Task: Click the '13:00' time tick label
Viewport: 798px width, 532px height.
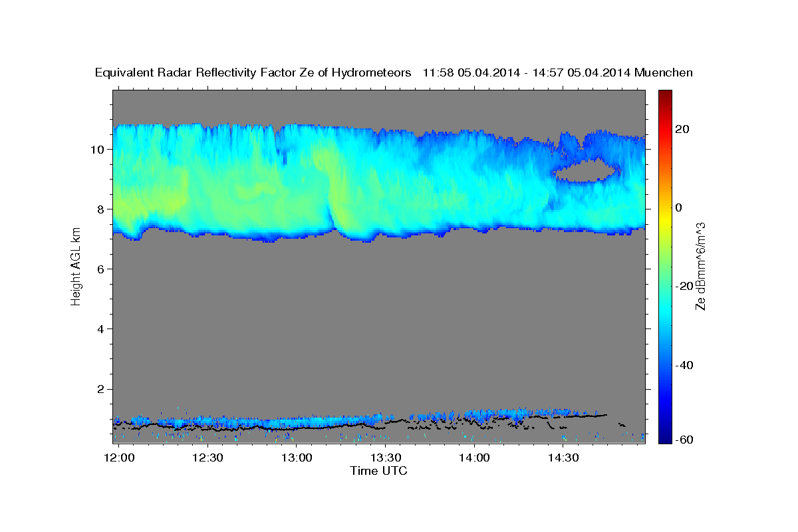Action: click(x=297, y=458)
